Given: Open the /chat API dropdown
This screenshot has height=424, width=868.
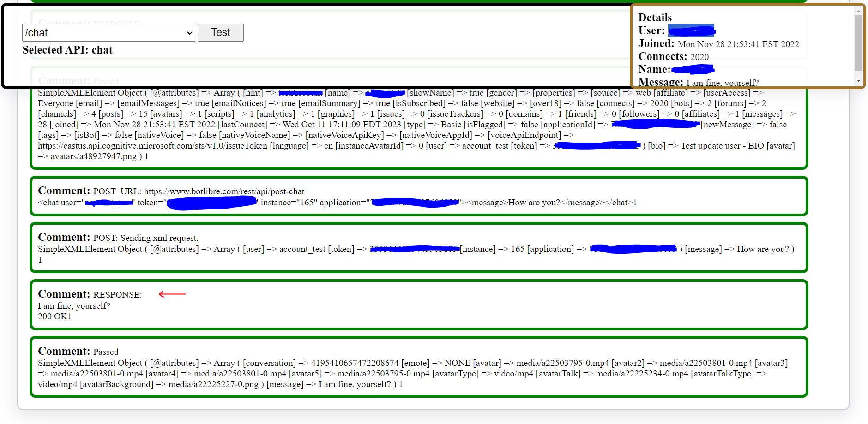Looking at the screenshot, I should pyautogui.click(x=108, y=33).
